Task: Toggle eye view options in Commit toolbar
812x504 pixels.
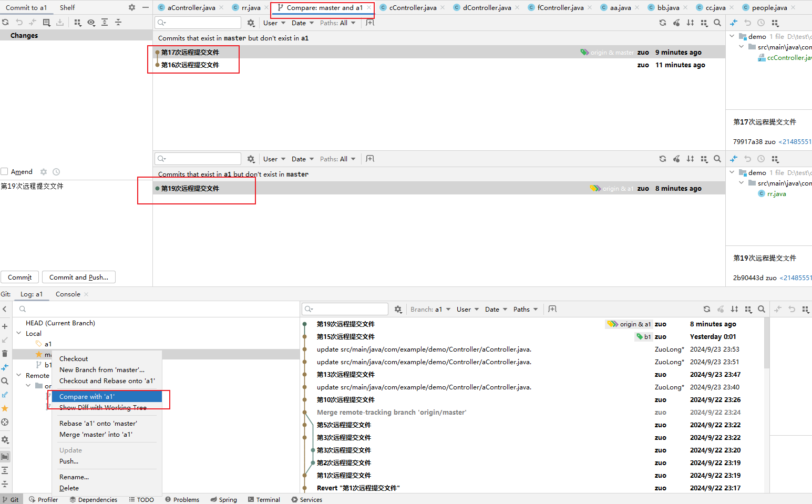Action: [91, 23]
